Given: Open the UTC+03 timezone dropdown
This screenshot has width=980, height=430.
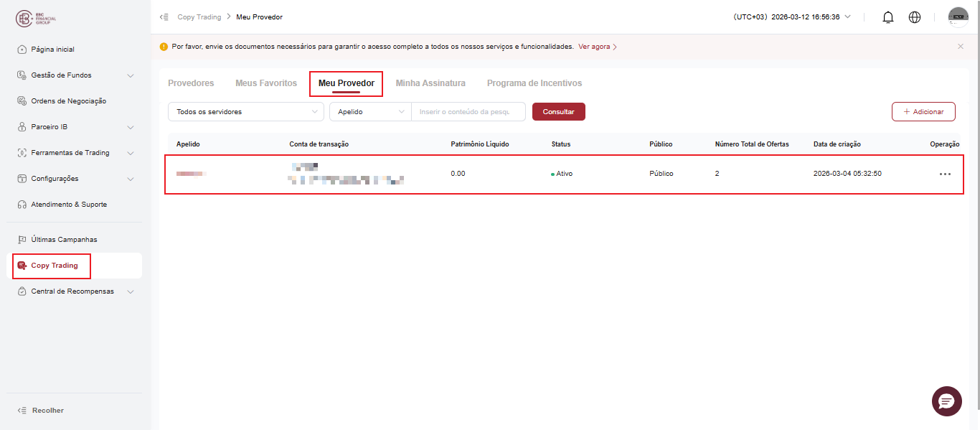Looking at the screenshot, I should (792, 17).
